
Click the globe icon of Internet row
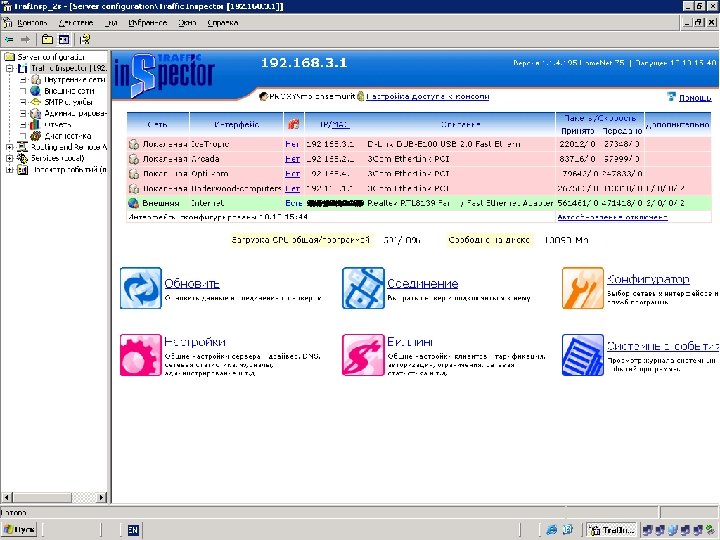coord(134,203)
